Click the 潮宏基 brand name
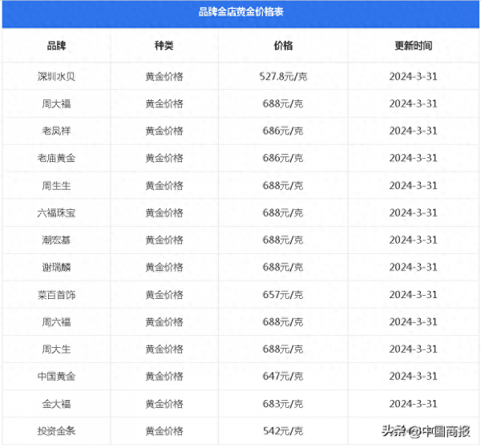Image resolution: width=481 pixels, height=448 pixels. [x=57, y=240]
